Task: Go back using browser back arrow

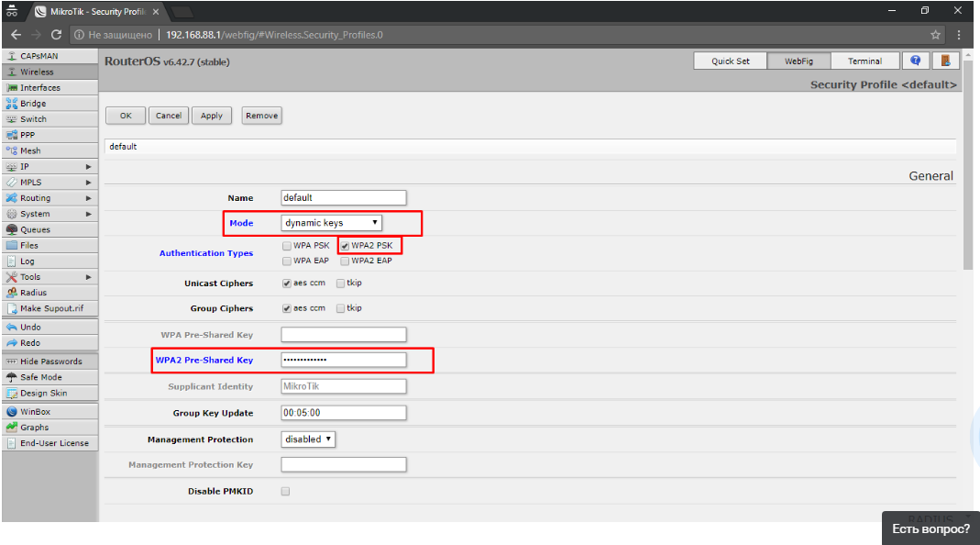Action: (17, 35)
